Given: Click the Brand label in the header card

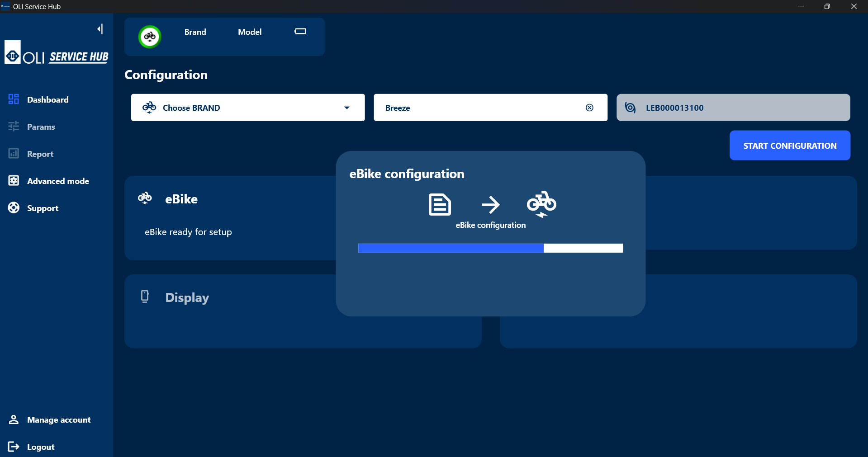Looking at the screenshot, I should pos(195,32).
